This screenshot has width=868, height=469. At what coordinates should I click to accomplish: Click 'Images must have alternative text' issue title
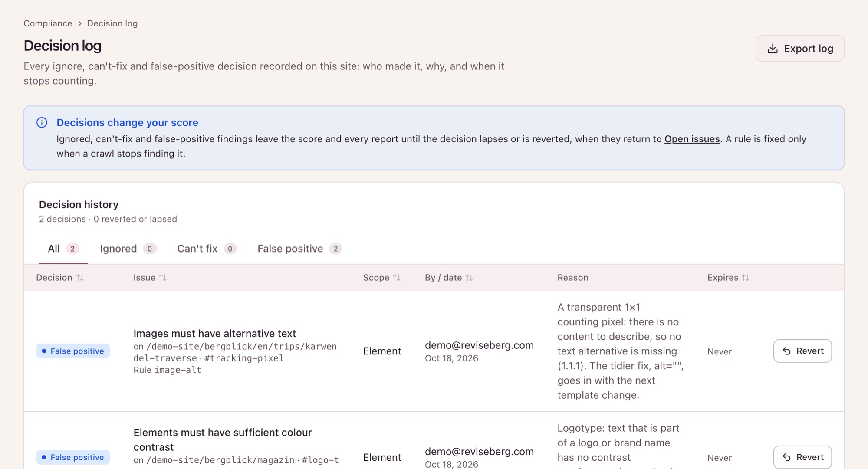pyautogui.click(x=215, y=334)
